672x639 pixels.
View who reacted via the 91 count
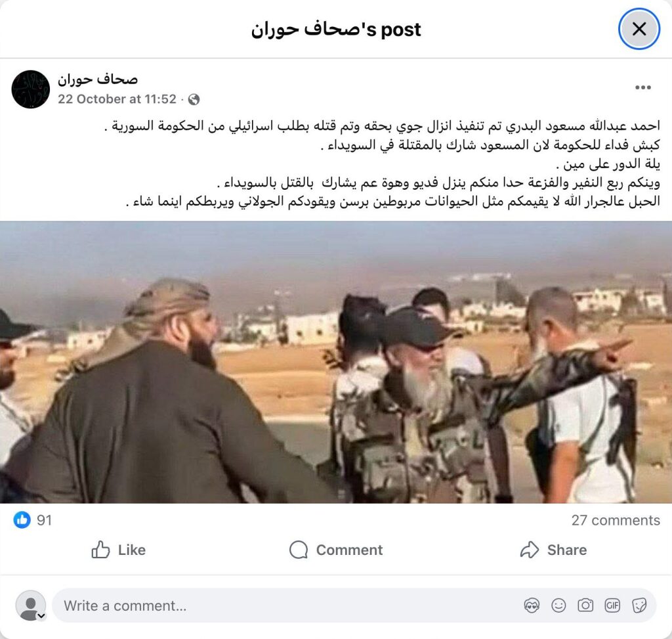pyautogui.click(x=44, y=520)
